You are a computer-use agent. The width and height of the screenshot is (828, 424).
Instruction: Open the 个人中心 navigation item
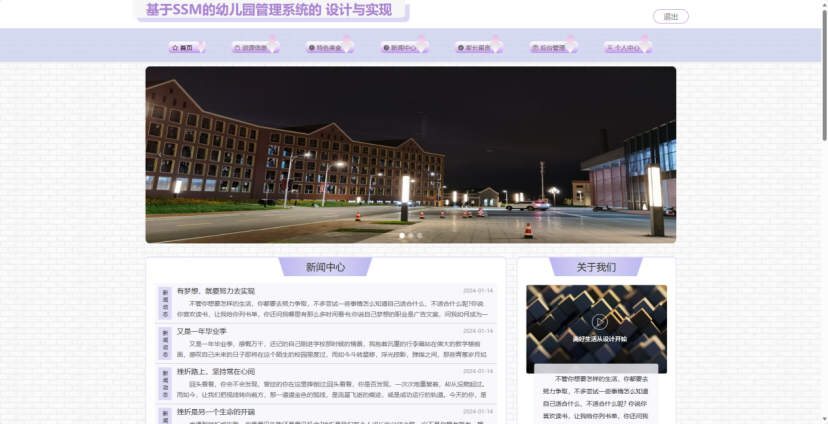[627, 48]
